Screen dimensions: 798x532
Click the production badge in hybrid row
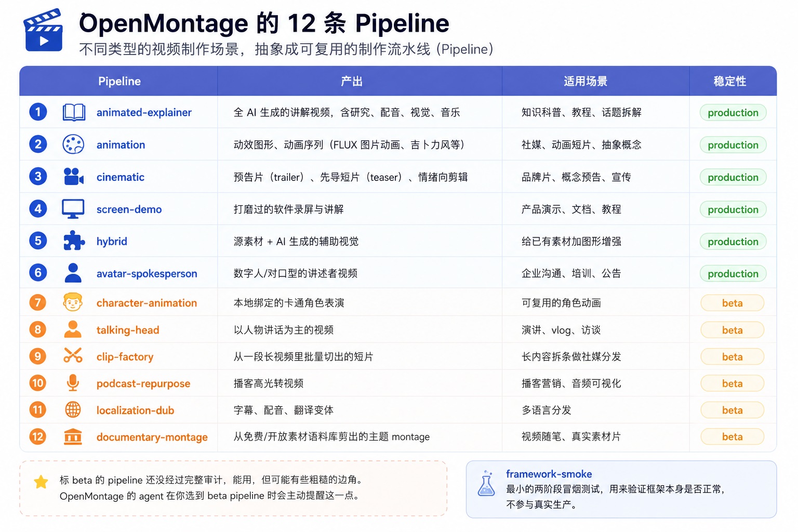[x=733, y=242]
